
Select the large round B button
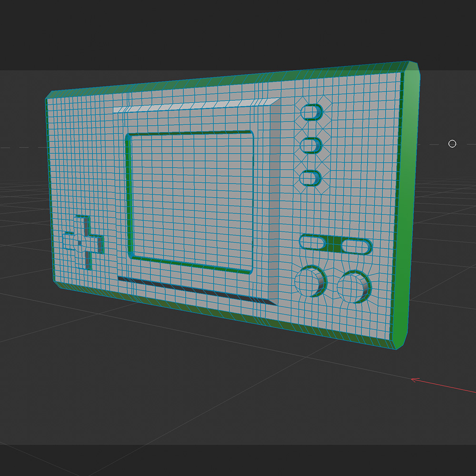point(309,281)
